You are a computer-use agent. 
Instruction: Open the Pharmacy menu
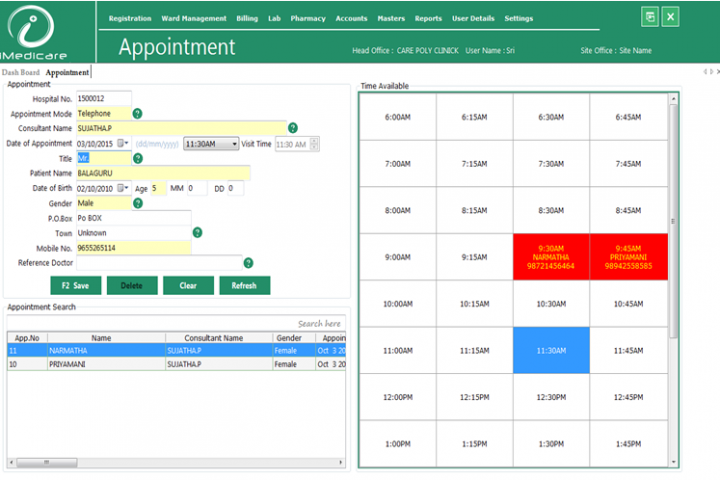point(308,18)
